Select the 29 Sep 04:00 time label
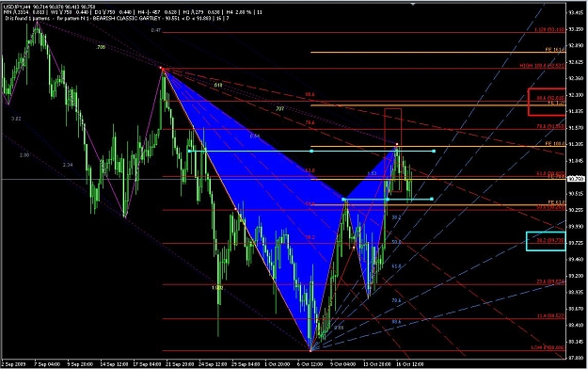Viewport: 588px width, 369px height. point(246,364)
